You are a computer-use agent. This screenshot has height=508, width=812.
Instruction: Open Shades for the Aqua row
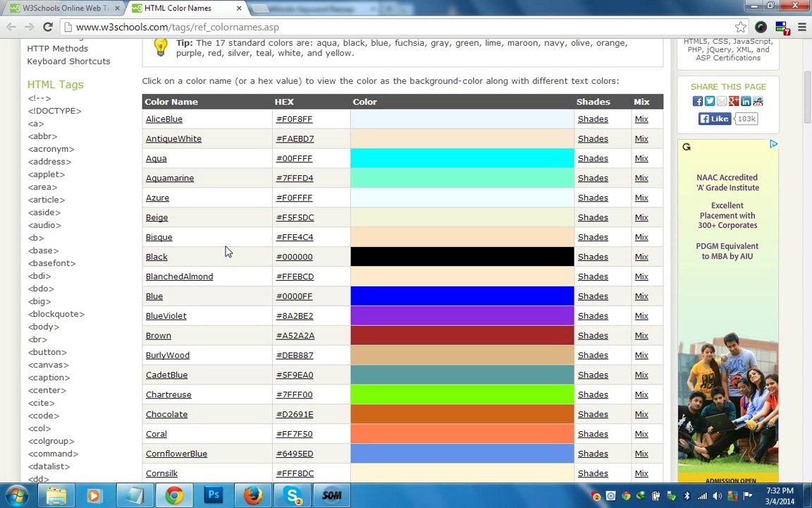tap(593, 159)
